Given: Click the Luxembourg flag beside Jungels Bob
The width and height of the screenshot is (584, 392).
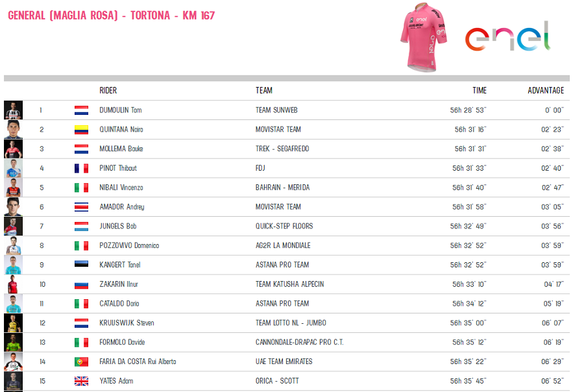Looking at the screenshot, I should tap(81, 227).
